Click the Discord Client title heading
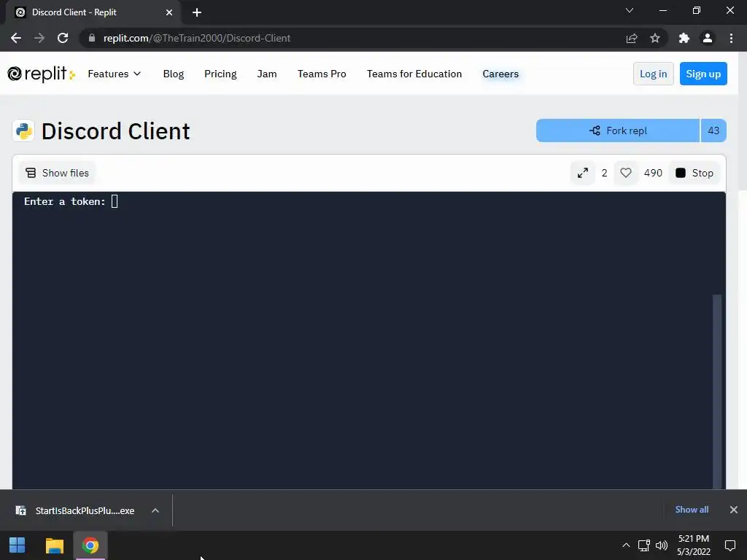Viewport: 747px width, 560px height. pos(116,131)
